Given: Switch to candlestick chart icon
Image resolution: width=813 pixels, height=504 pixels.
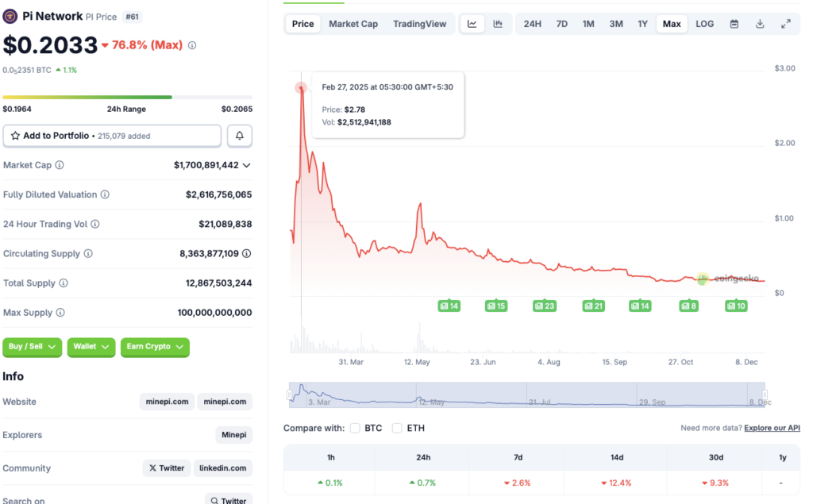Looking at the screenshot, I should [x=499, y=24].
